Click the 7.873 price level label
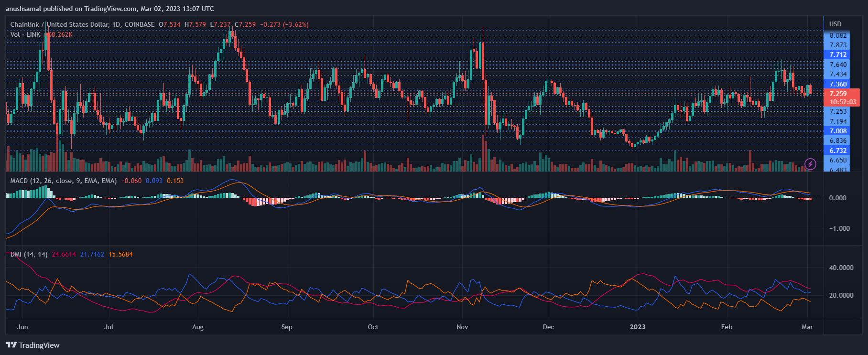The height and width of the screenshot is (355, 868). tap(838, 45)
